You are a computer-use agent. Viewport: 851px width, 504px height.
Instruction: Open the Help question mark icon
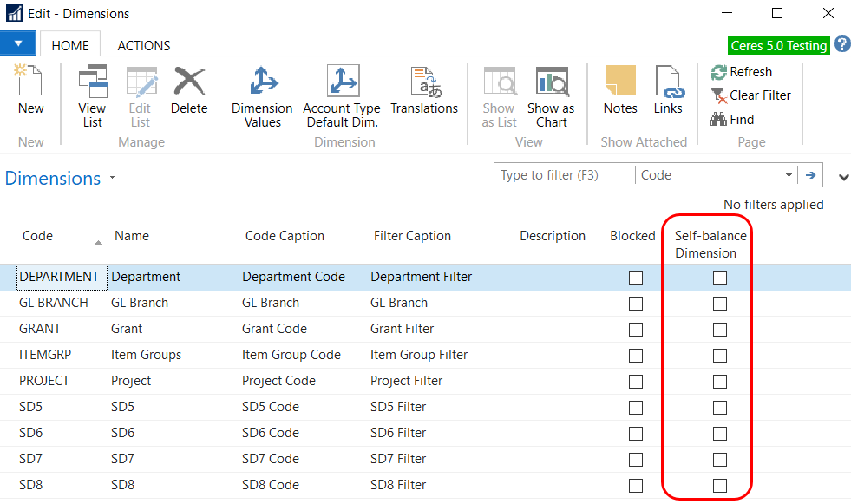[x=841, y=45]
